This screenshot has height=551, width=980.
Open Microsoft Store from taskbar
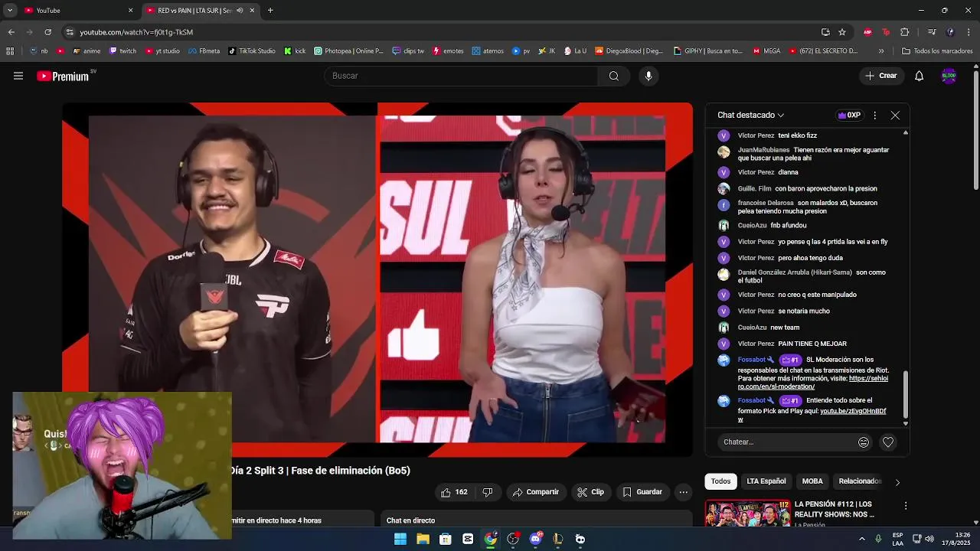pos(446,539)
